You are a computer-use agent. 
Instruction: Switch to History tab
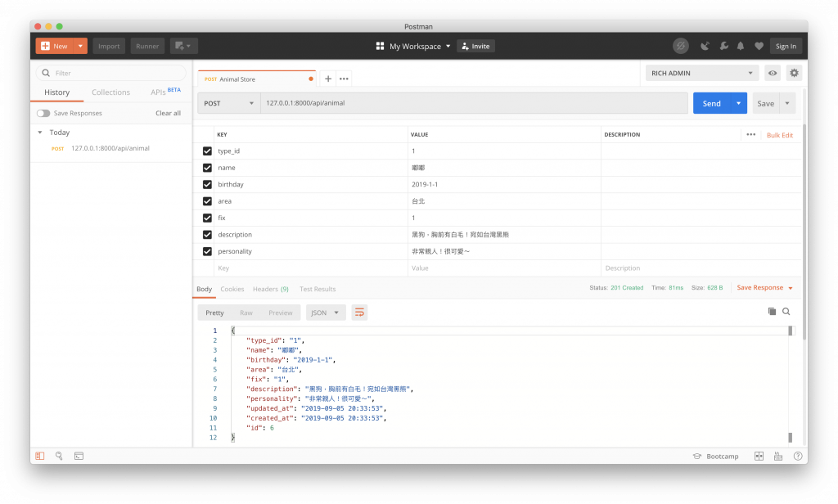[56, 92]
